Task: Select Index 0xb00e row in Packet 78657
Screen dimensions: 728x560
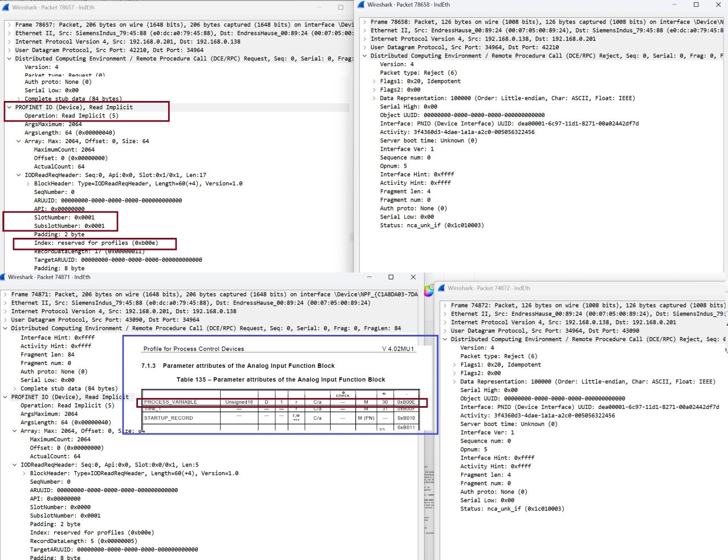Action: tap(96, 243)
